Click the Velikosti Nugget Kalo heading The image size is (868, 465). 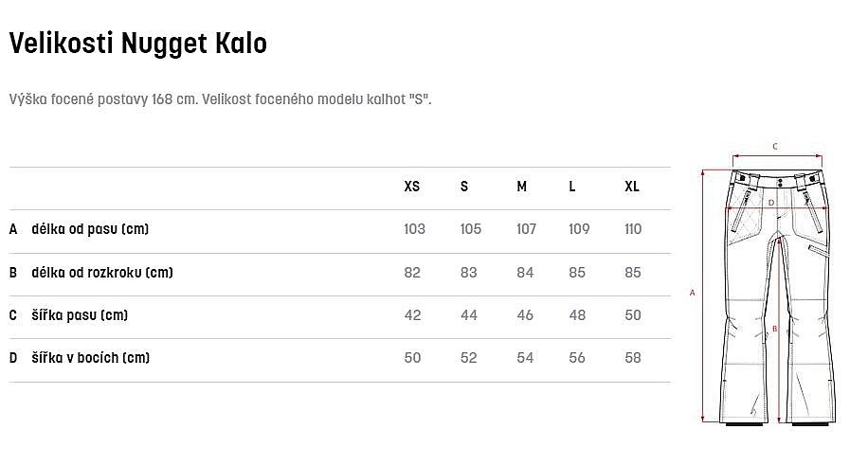pyautogui.click(x=137, y=44)
